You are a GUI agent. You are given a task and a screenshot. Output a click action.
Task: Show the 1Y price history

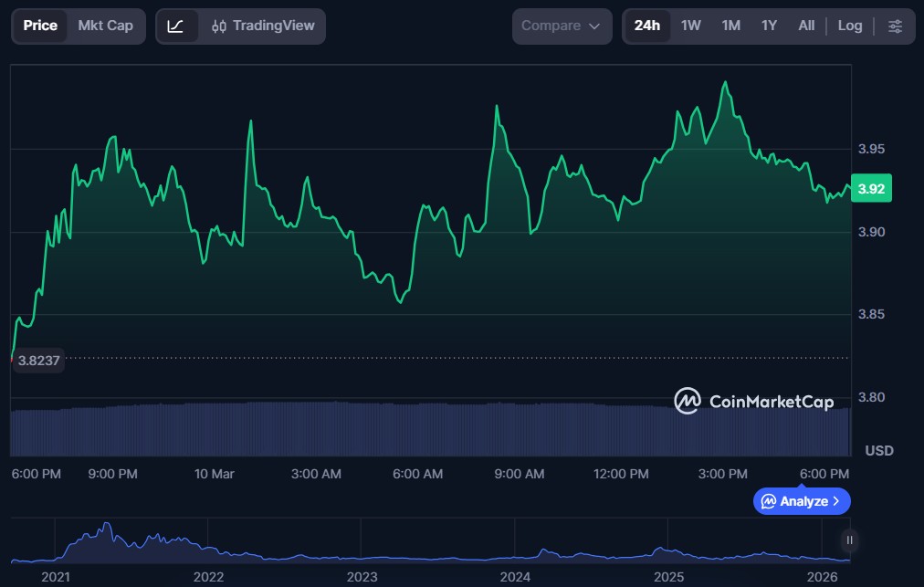pos(769,26)
